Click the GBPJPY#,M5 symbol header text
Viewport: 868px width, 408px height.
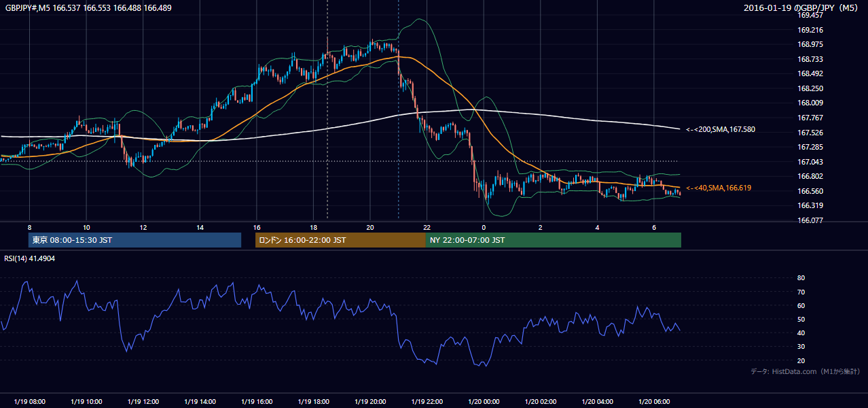coord(88,8)
